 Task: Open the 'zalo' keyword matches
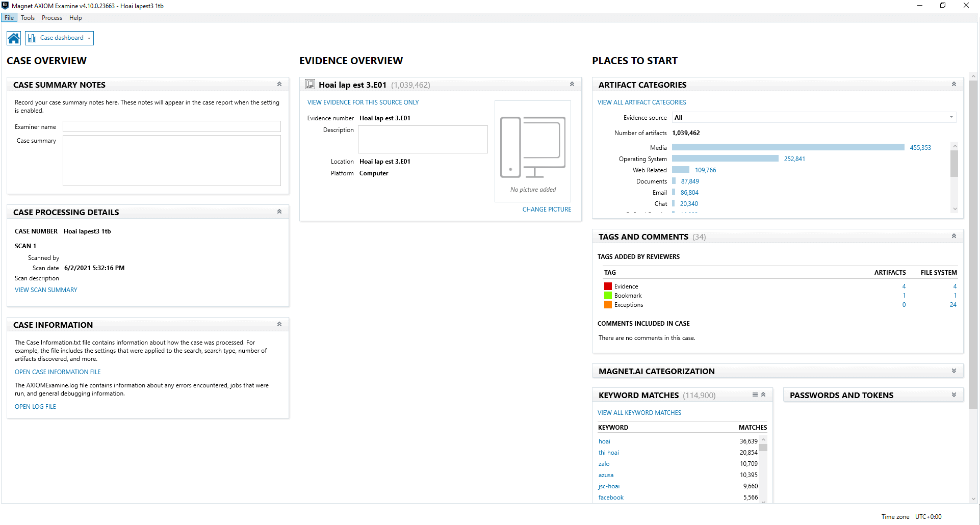click(604, 464)
